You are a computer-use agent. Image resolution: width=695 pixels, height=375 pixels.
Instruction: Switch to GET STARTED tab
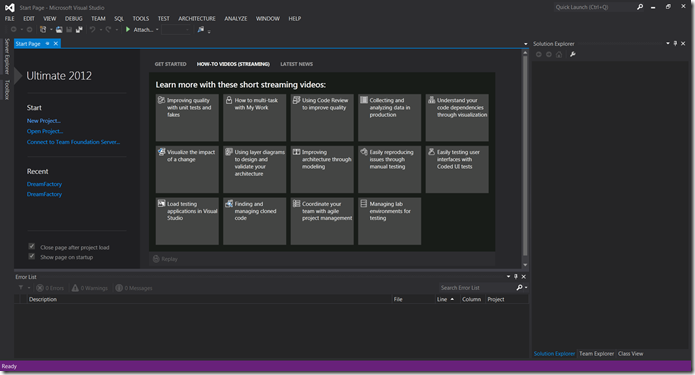point(170,64)
